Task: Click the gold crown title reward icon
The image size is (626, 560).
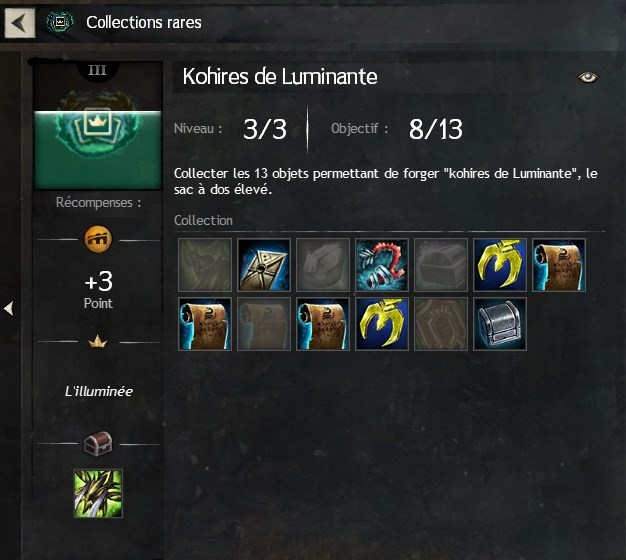Action: (x=98, y=342)
